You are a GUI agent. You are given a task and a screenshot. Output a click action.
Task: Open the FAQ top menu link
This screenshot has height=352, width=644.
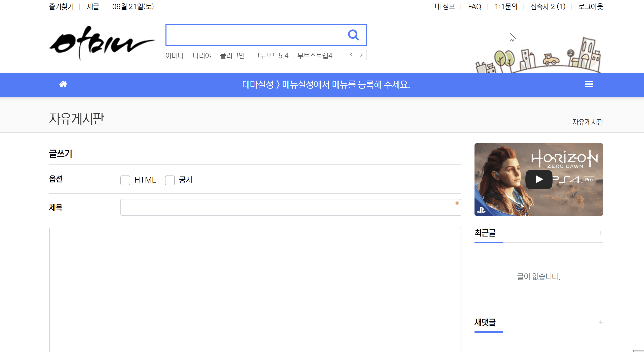click(x=474, y=7)
